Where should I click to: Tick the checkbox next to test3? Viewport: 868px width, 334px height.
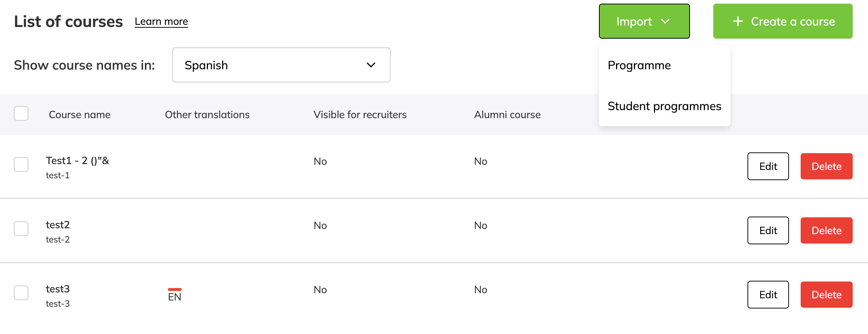pos(21,293)
